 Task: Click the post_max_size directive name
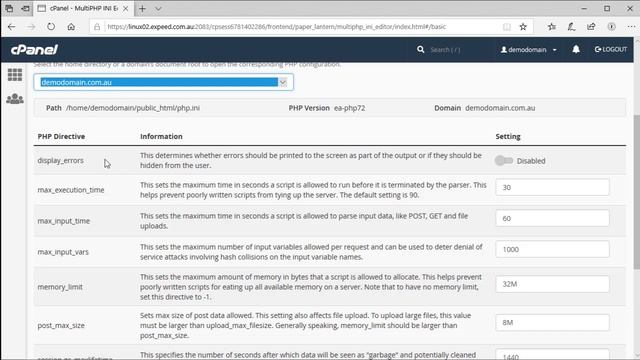coord(61,325)
